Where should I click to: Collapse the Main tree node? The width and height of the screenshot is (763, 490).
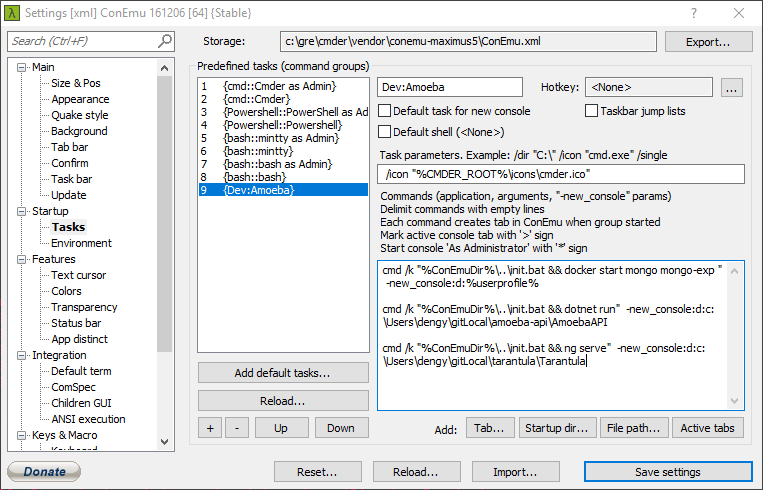click(x=21, y=67)
